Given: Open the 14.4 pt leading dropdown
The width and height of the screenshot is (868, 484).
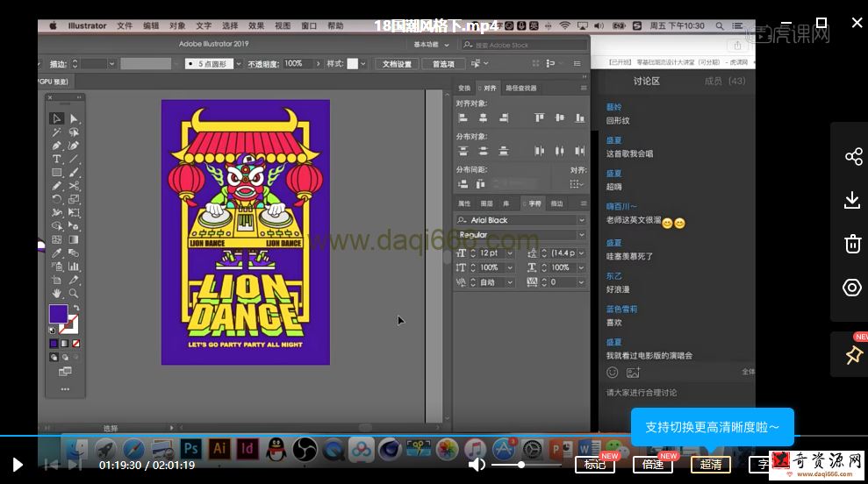Looking at the screenshot, I should tap(581, 253).
